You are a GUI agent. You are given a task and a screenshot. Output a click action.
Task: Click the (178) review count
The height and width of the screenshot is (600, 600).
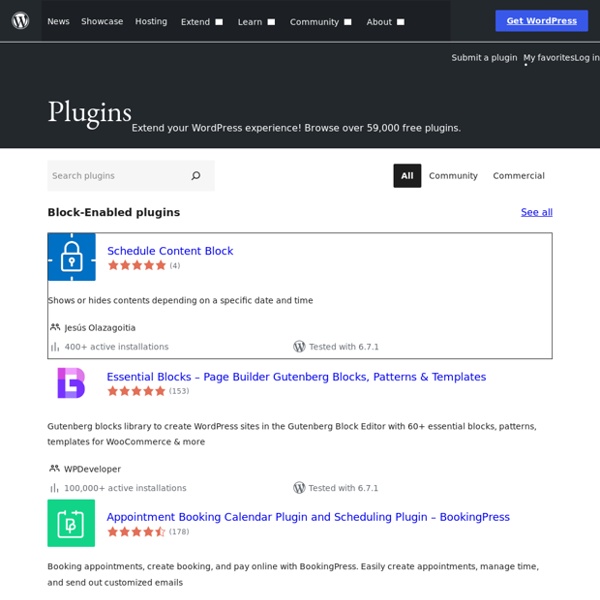tap(179, 532)
